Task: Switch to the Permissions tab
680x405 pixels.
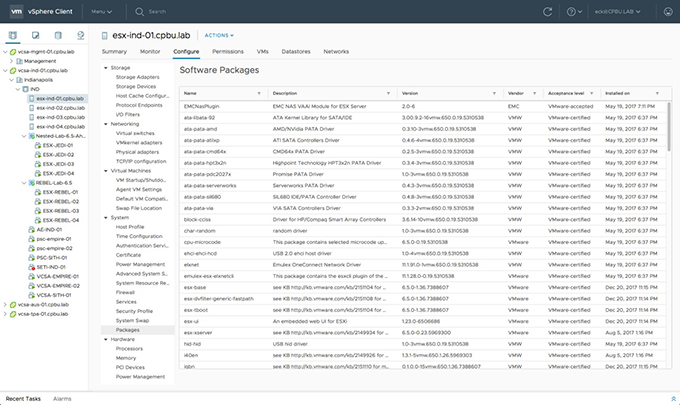Action: (228, 52)
